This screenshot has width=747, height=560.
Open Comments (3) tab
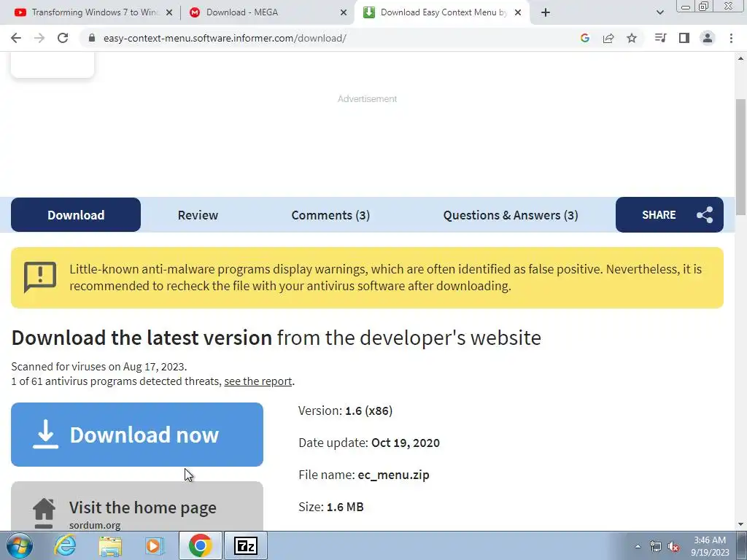(330, 215)
